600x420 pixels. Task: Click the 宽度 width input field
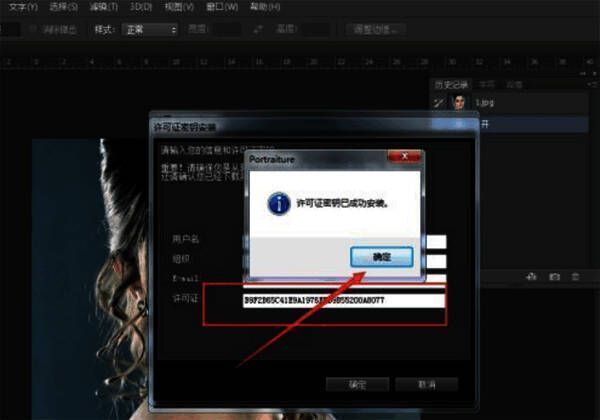click(x=227, y=29)
